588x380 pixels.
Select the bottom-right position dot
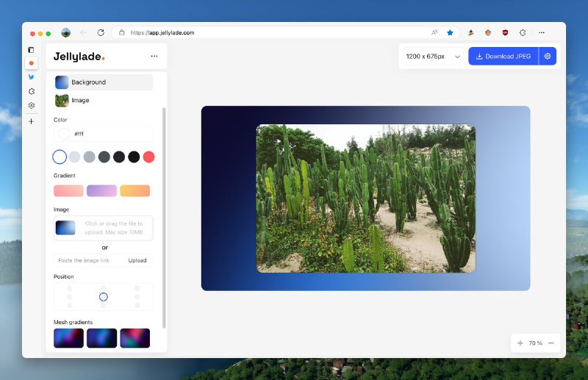tap(137, 305)
